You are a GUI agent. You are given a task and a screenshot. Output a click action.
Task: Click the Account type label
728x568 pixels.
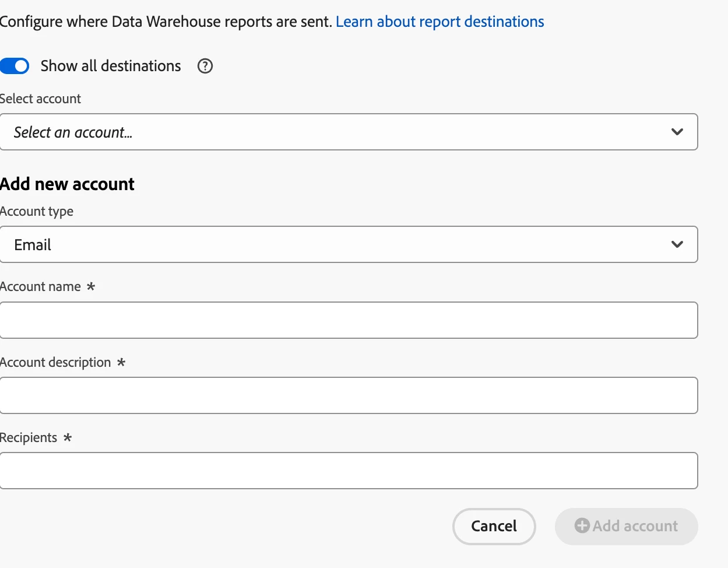37,211
